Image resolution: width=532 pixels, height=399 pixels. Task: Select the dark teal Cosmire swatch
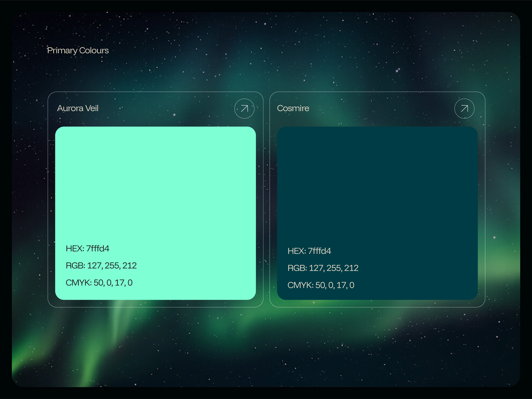377,183
